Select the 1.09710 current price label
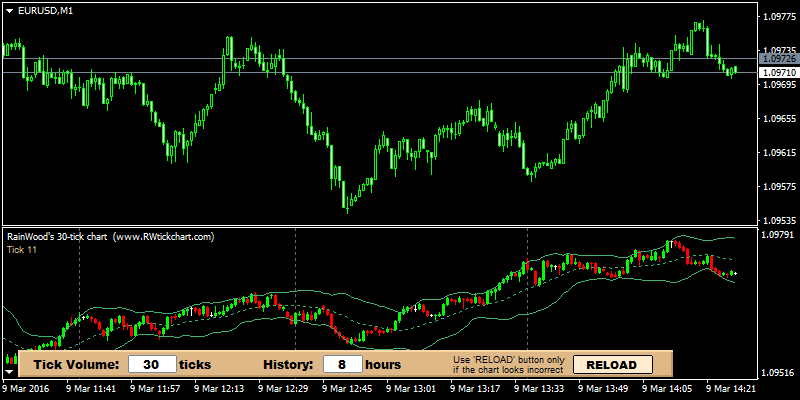800x400 pixels. click(x=778, y=73)
